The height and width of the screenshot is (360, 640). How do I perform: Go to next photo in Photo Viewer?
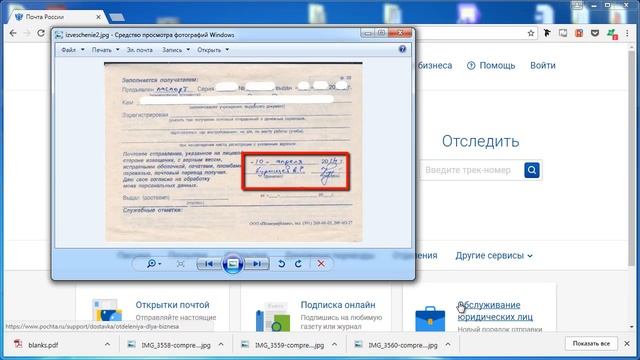click(x=257, y=264)
